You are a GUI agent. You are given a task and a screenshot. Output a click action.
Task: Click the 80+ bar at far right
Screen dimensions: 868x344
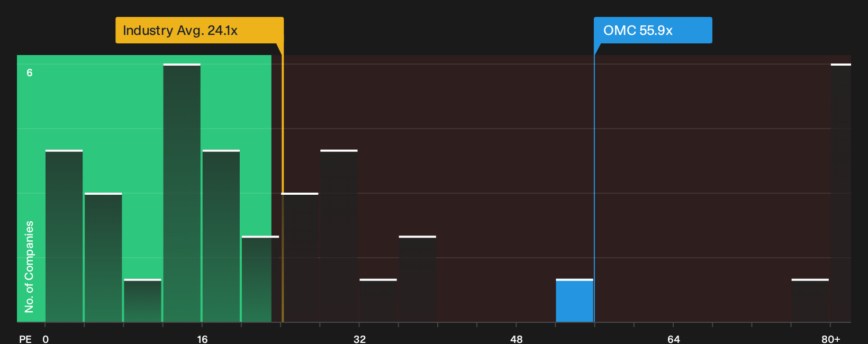click(x=841, y=193)
